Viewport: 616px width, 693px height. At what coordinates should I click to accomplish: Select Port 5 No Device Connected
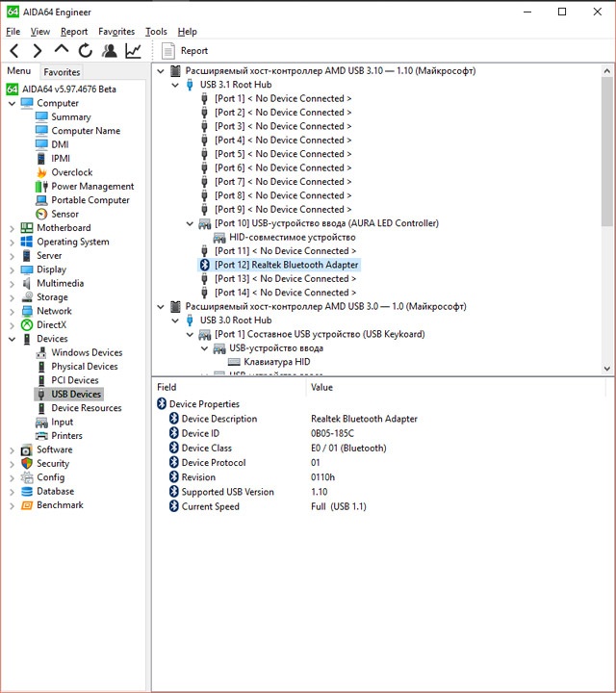click(x=283, y=154)
